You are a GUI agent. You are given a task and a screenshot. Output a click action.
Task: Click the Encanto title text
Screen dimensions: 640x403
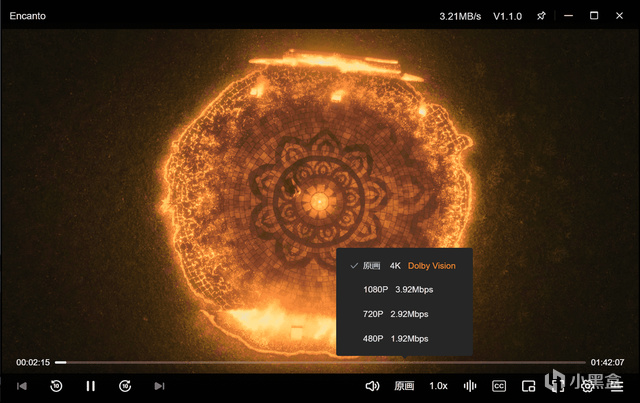pyautogui.click(x=28, y=16)
